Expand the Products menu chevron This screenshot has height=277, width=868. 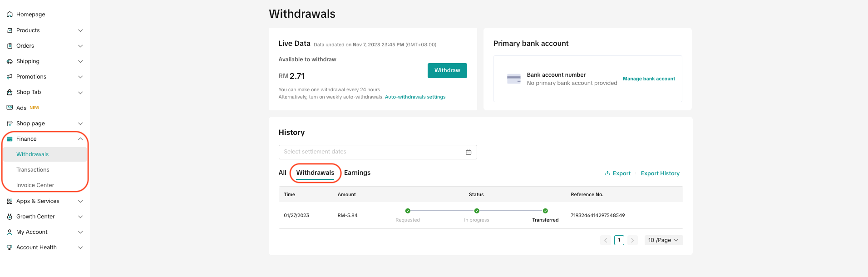point(80,30)
